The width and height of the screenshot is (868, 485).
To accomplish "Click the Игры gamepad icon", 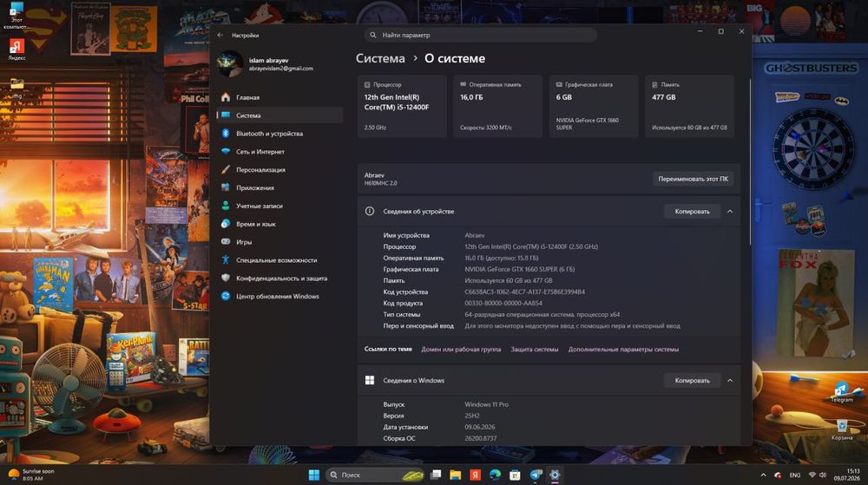I will point(226,242).
